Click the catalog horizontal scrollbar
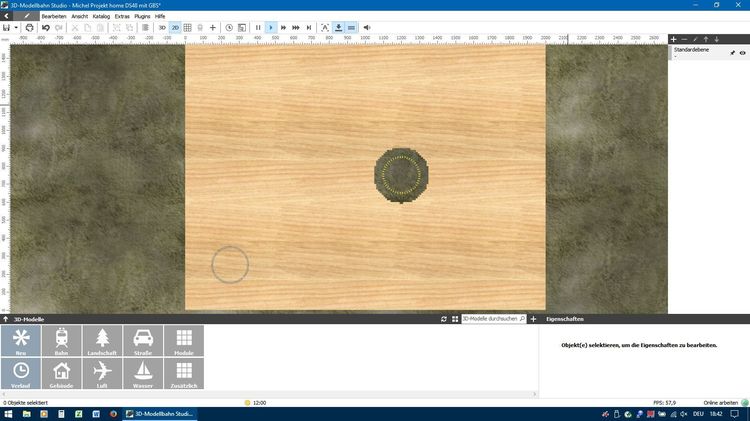The width and height of the screenshot is (750, 421). point(269,394)
